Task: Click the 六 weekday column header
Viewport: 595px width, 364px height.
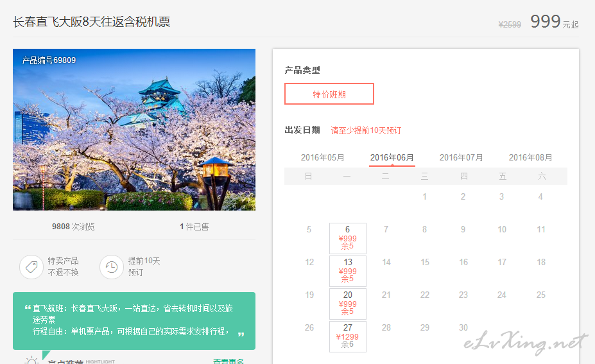Action: (x=542, y=176)
